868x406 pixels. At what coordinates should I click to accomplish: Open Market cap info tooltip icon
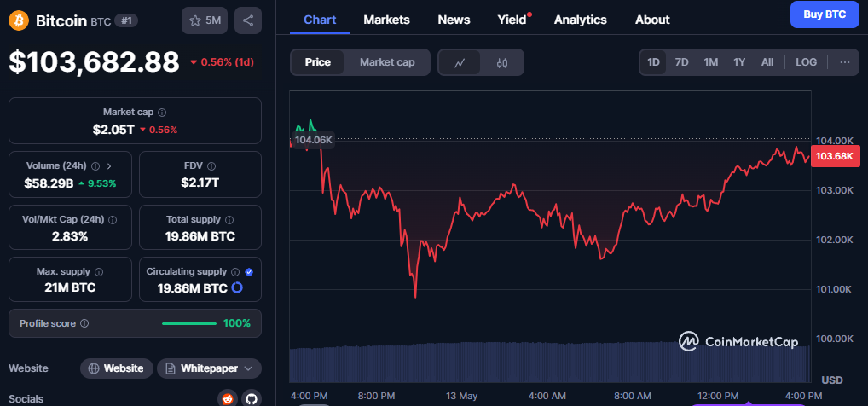pos(162,113)
